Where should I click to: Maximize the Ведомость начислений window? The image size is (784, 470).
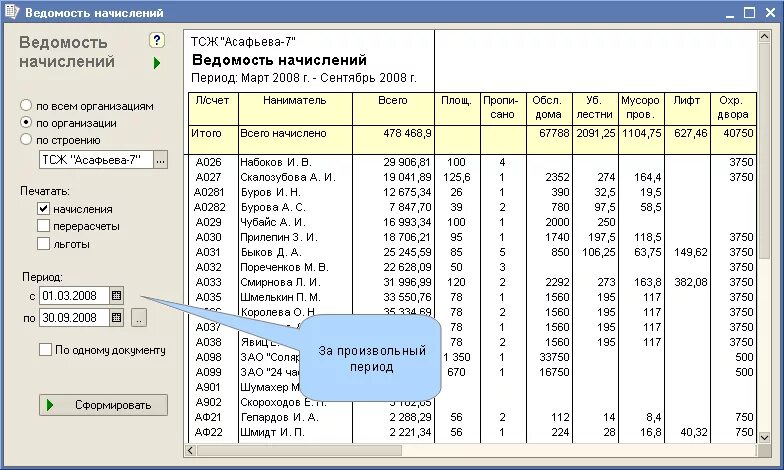point(749,12)
